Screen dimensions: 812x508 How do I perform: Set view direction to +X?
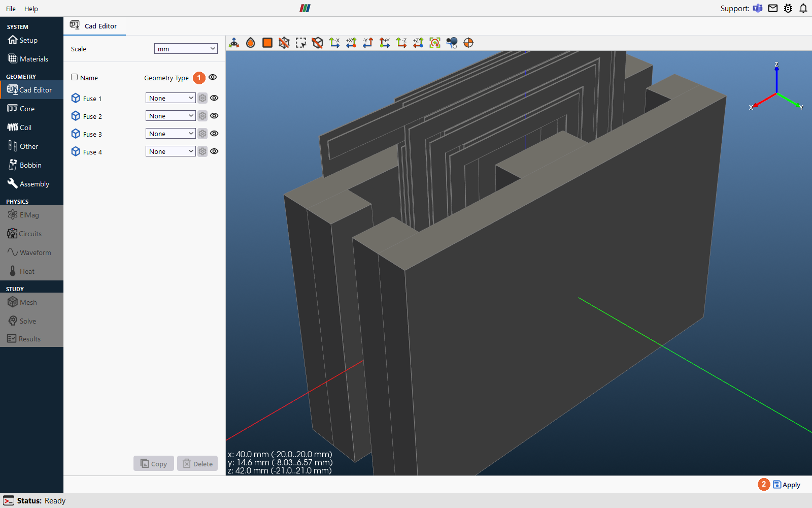351,43
